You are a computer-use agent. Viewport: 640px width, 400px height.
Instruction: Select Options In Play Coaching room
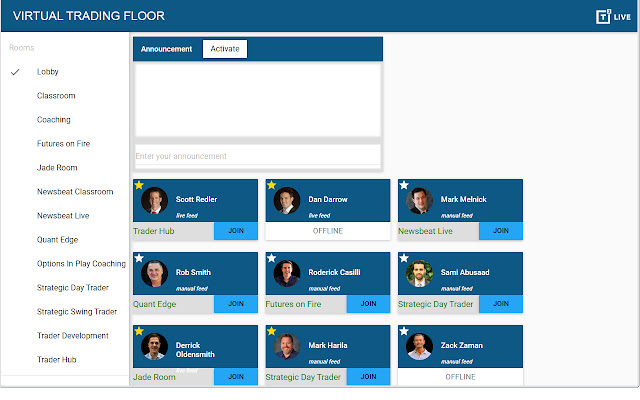pyautogui.click(x=81, y=264)
